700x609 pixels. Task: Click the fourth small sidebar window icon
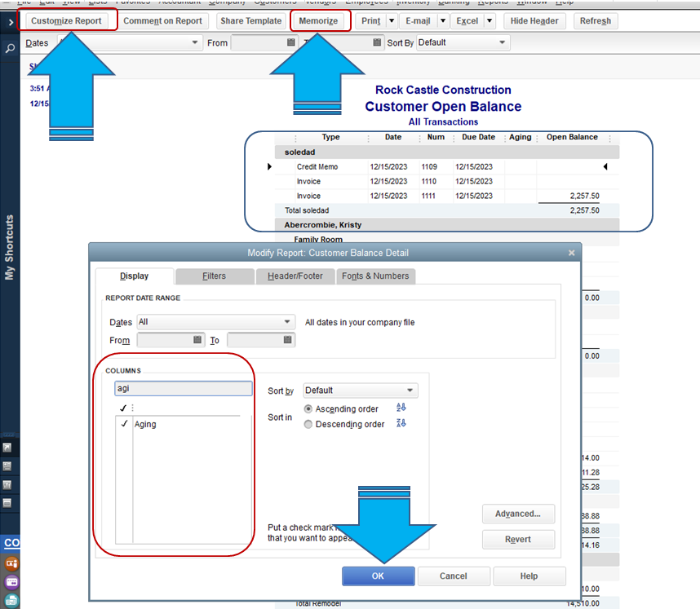[7, 503]
